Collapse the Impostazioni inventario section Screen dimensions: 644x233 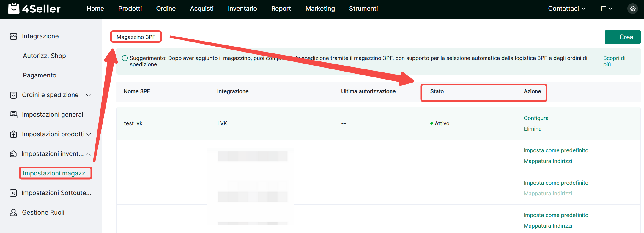click(88, 154)
